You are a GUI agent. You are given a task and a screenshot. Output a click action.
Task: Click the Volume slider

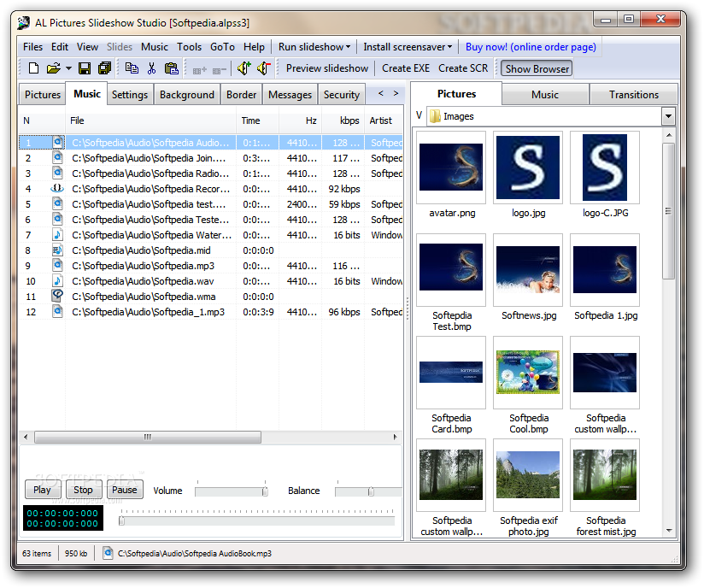point(231,491)
